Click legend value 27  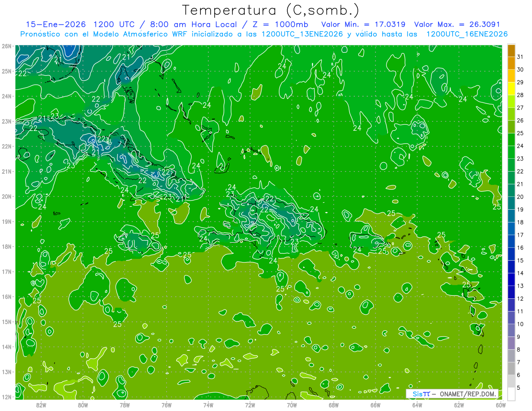coord(520,108)
